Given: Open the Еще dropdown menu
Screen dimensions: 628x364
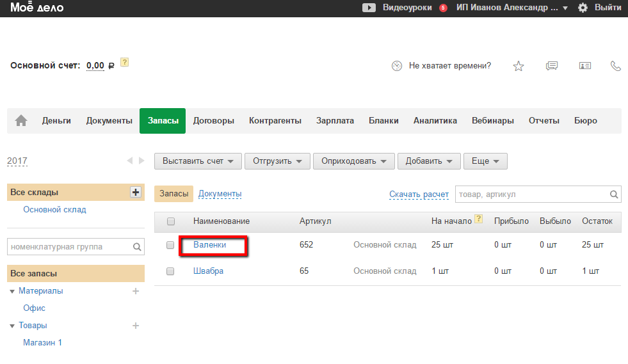Looking at the screenshot, I should (485, 161).
